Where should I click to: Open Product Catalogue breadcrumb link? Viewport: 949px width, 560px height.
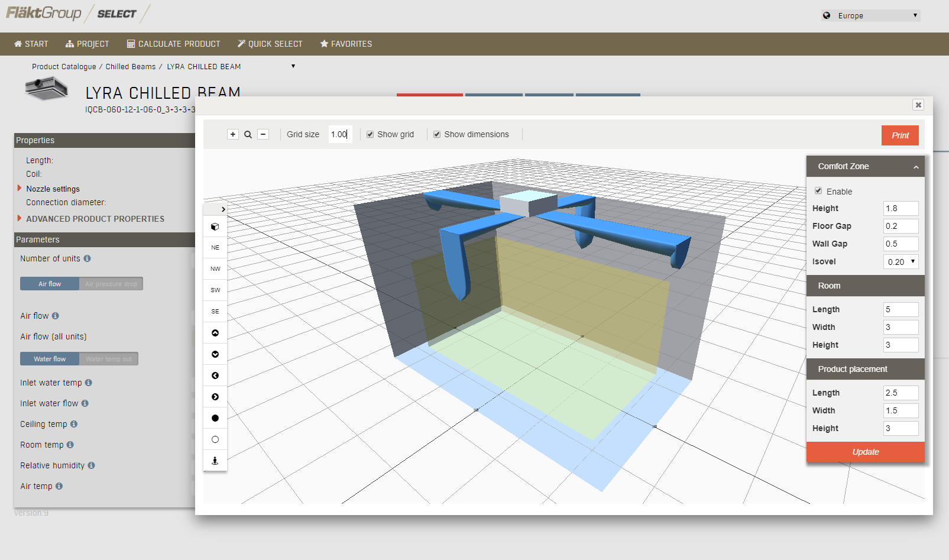(64, 67)
